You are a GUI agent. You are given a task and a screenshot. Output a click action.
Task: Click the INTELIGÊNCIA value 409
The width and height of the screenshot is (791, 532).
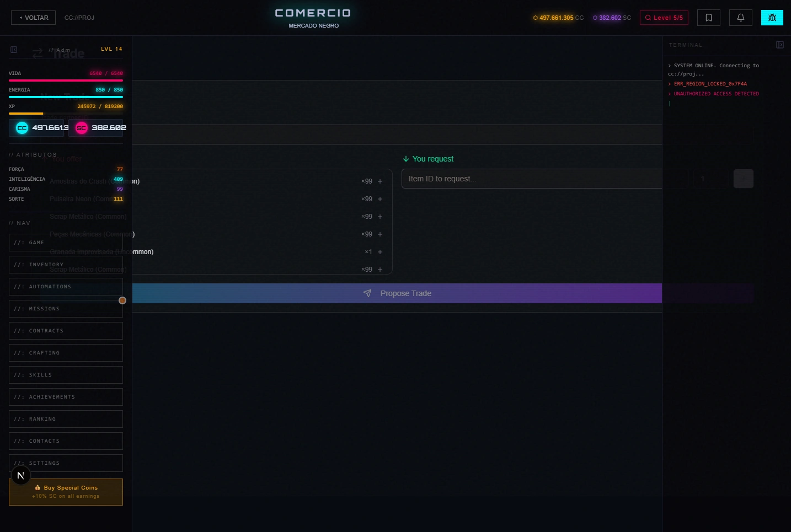pos(118,179)
